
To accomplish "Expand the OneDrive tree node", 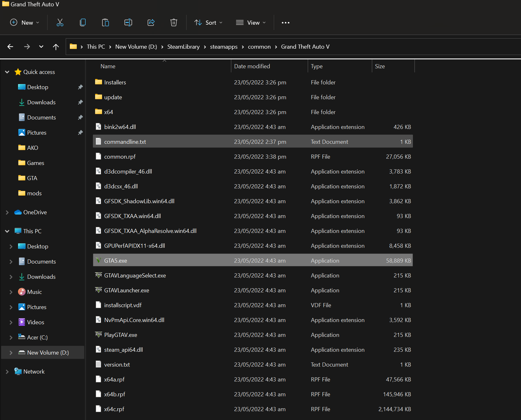I will tap(7, 212).
